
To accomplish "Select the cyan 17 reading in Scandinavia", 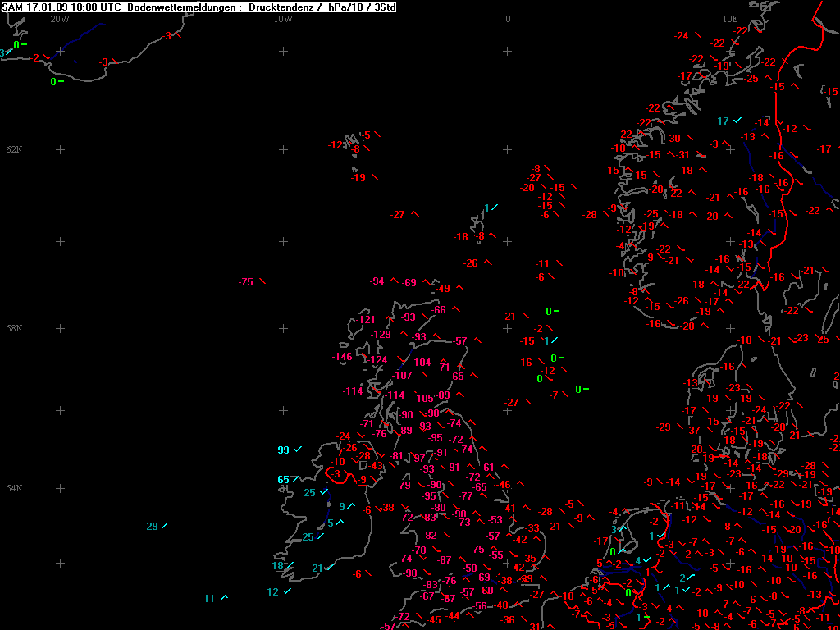I will (724, 121).
